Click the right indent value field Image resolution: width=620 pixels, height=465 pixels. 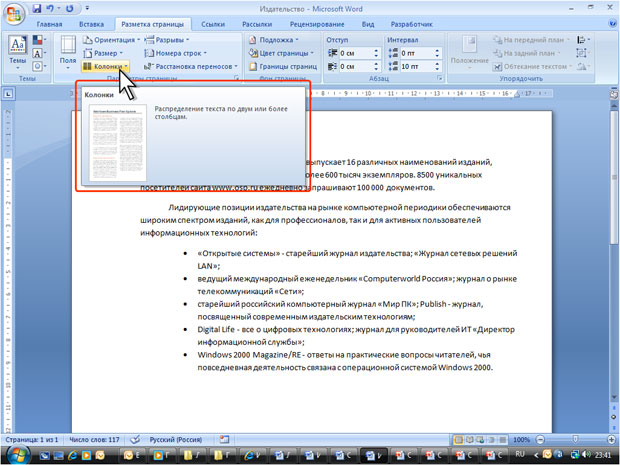click(355, 66)
